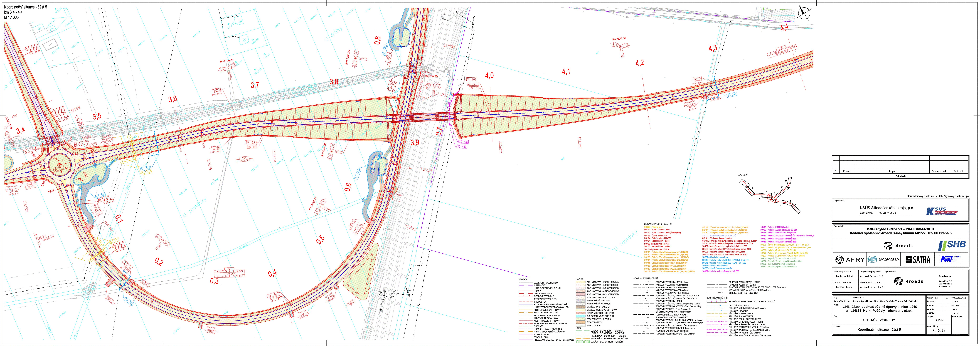The width and height of the screenshot is (980, 346).
Task: Click the 'SEZNAM STAVEBNÍCH OBJEKTŮ:' heading
Action: (x=658, y=224)
